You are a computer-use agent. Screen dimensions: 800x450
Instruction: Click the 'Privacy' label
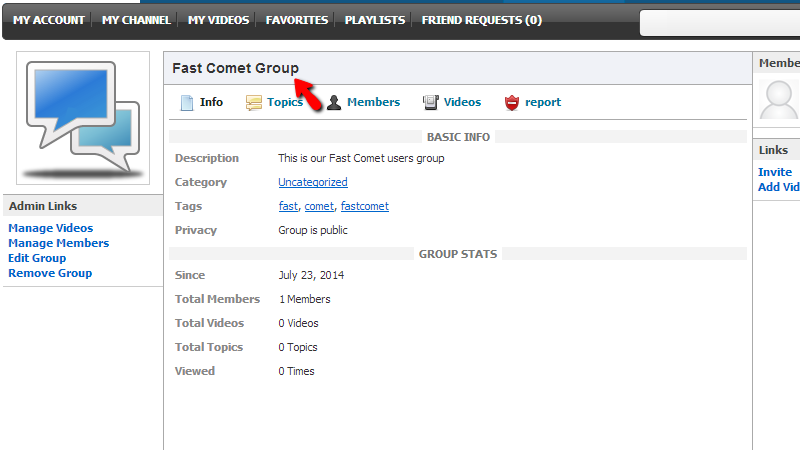(x=196, y=230)
